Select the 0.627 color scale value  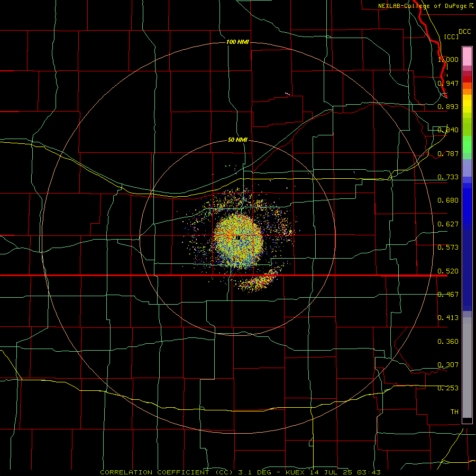coord(448,224)
